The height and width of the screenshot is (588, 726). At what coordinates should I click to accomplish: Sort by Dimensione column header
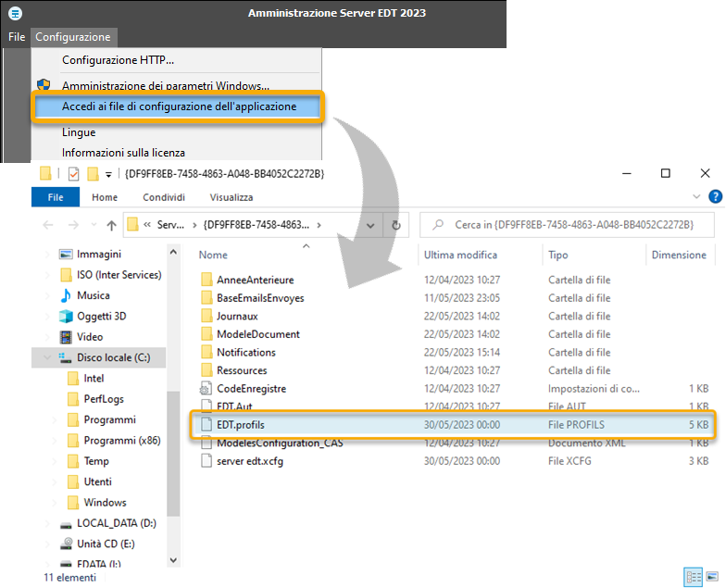(x=679, y=255)
